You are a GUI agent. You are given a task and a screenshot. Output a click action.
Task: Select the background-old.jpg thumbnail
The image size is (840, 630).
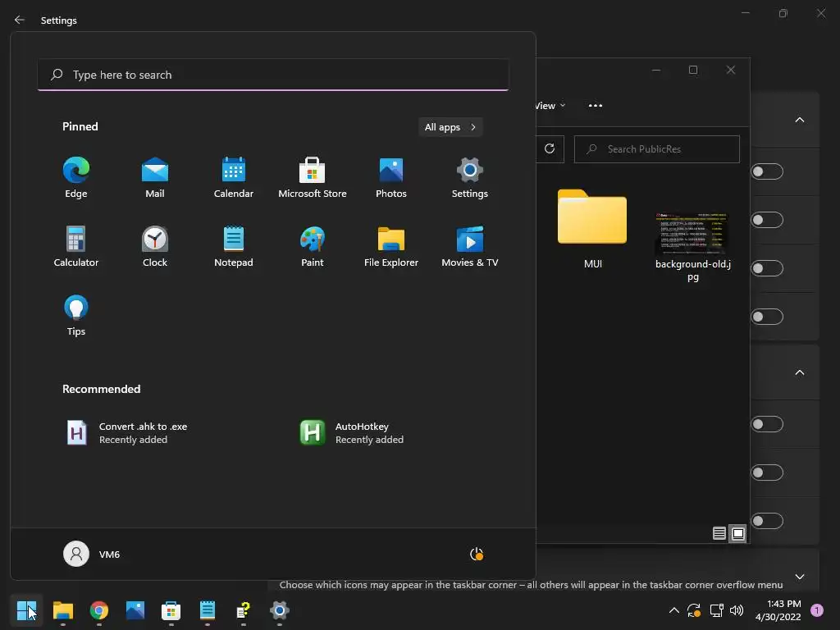pos(692,246)
